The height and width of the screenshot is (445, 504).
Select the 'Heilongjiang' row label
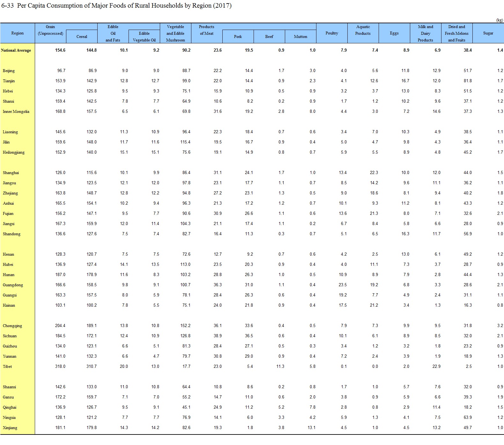click(x=14, y=152)
